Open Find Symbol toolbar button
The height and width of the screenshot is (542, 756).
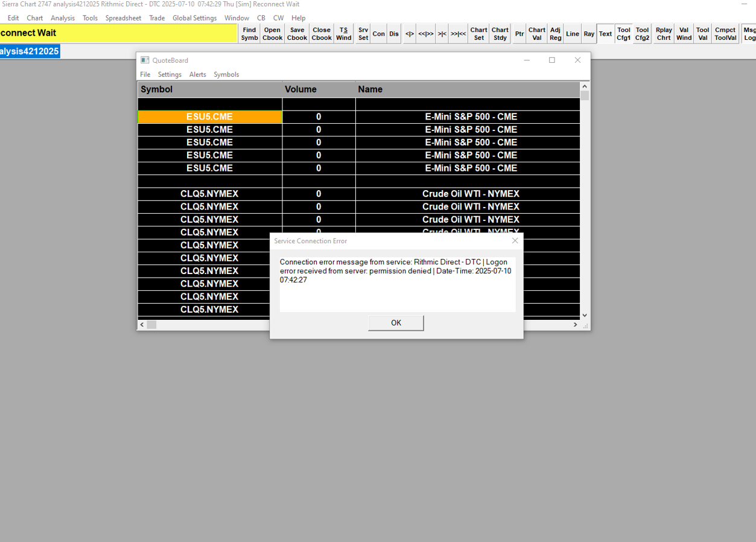point(249,34)
